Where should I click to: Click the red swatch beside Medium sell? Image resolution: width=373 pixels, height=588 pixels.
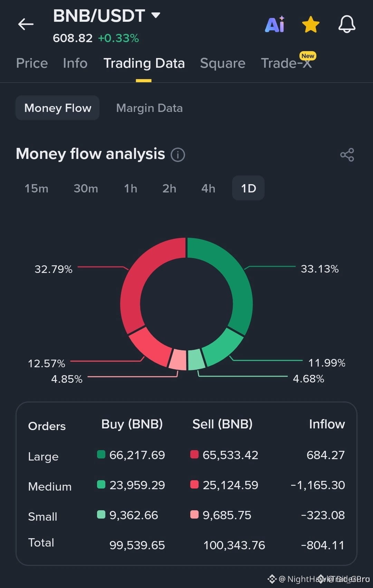(194, 484)
